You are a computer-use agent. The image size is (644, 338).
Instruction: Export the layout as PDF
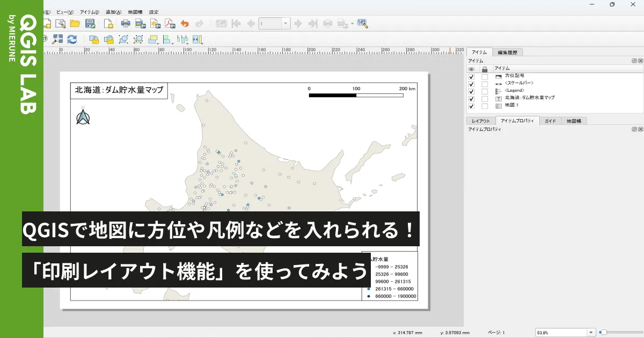point(169,24)
